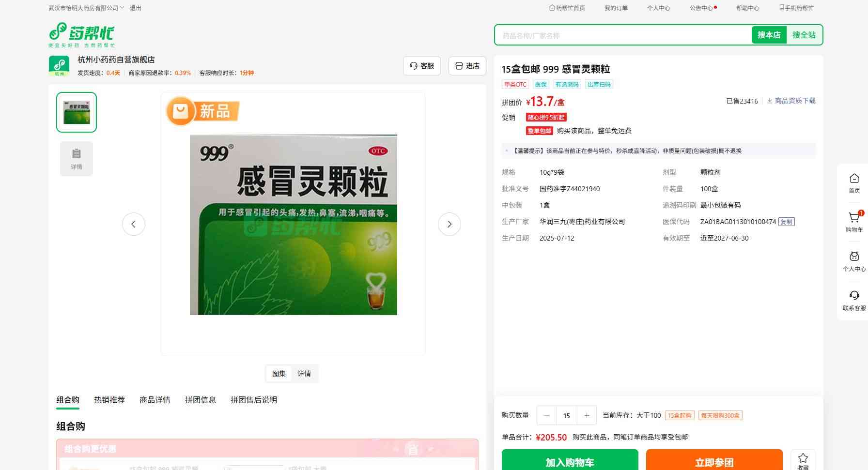The height and width of the screenshot is (470, 868).
Task: Expand the 武汉市怡明大药房有限公司 account dropdown
Action: tap(86, 8)
